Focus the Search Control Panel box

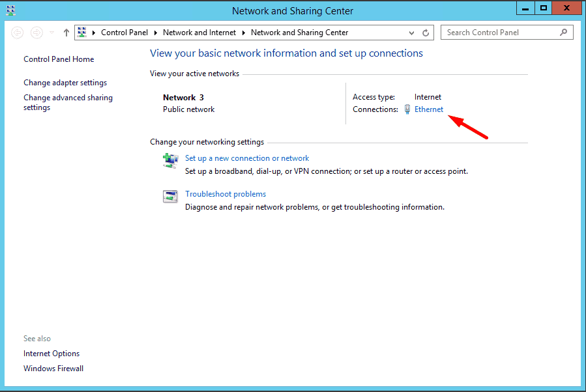500,33
